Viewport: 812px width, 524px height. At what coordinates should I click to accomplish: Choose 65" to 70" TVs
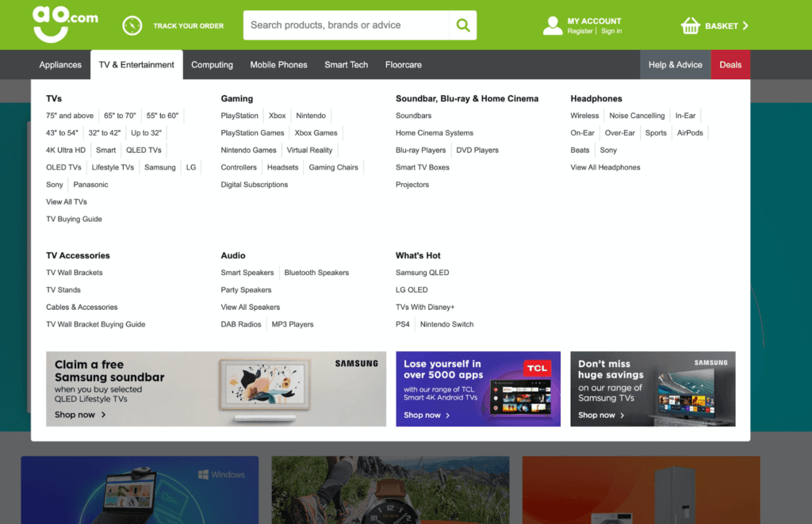coord(120,116)
